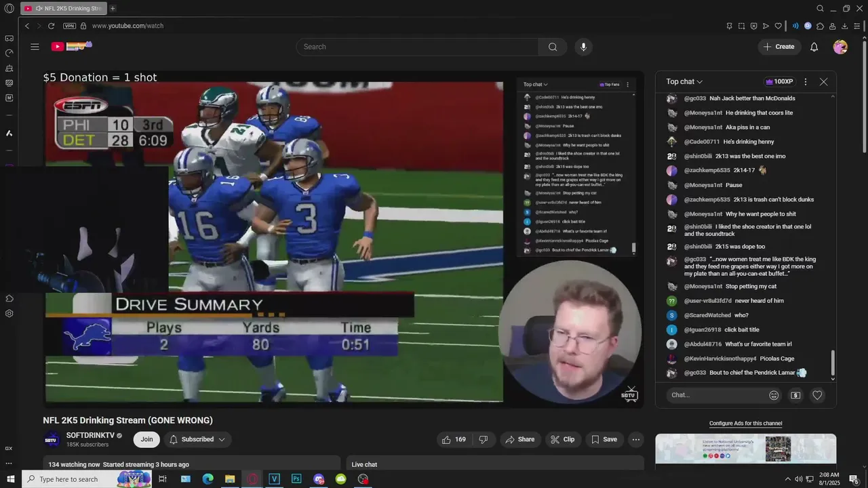The height and width of the screenshot is (488, 868).
Task: Open GX Corner in sidebar
Action: [9, 448]
